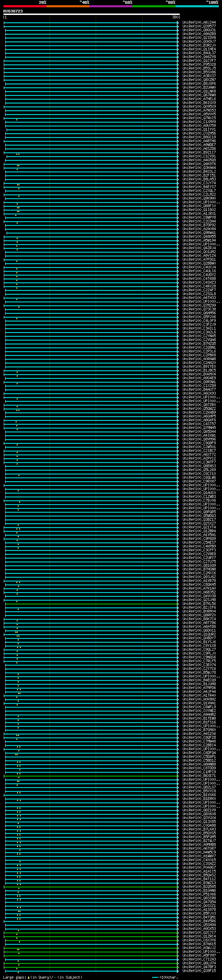Select label UniRef100_B3R2J0
The image size is (222, 980).
199,45
